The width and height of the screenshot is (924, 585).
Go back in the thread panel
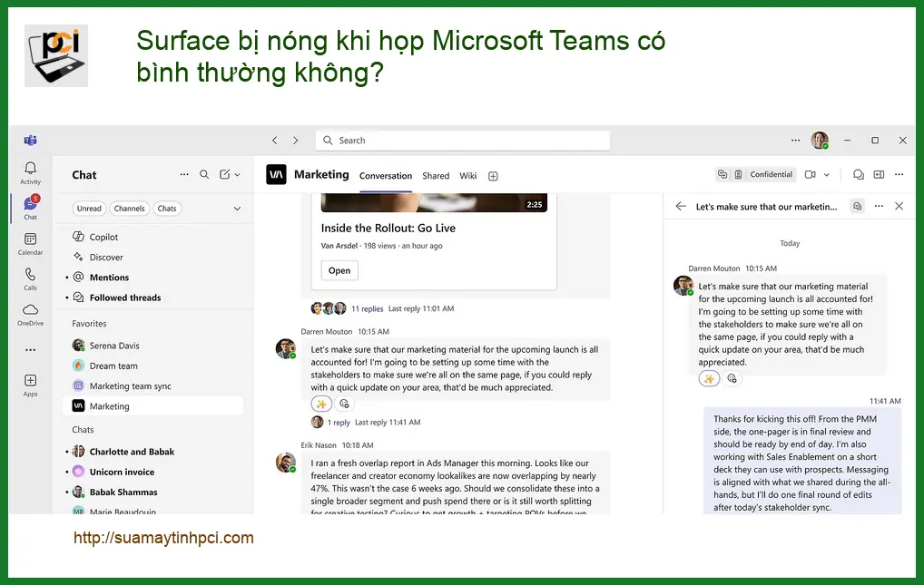681,206
